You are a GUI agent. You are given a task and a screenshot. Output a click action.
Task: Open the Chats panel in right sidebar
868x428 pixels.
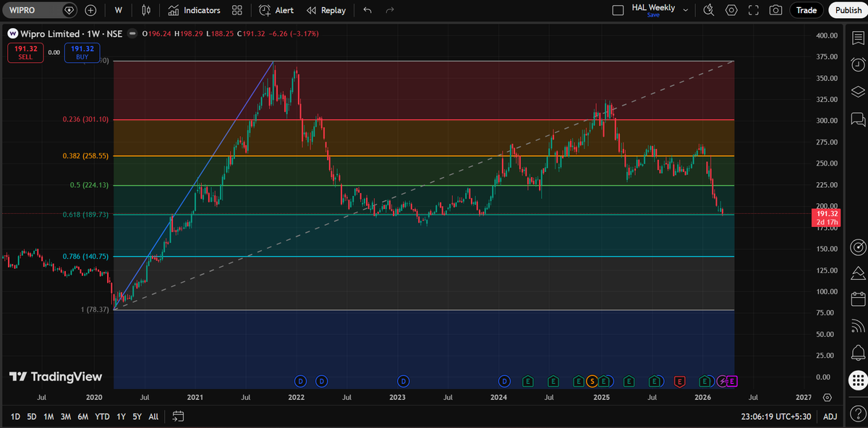click(x=858, y=119)
